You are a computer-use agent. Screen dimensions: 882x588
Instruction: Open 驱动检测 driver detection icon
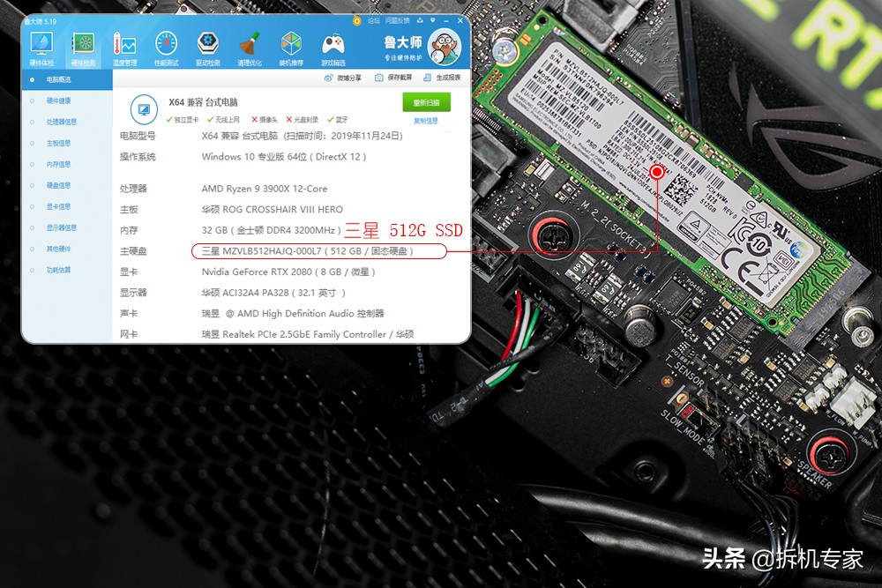tap(206, 42)
